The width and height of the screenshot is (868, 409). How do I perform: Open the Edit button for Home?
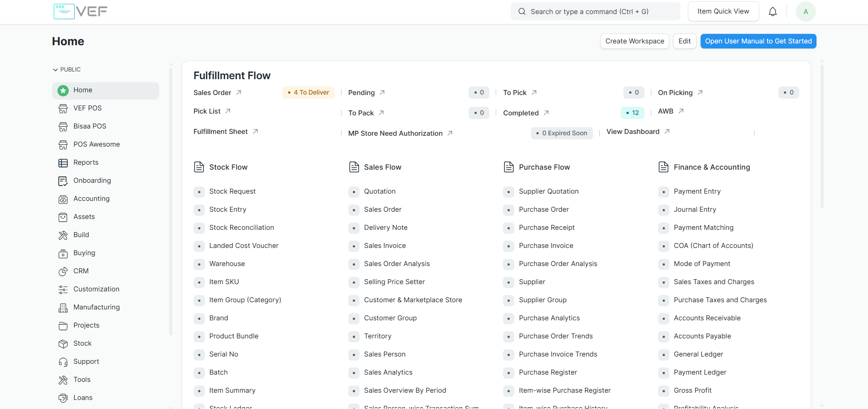point(684,41)
